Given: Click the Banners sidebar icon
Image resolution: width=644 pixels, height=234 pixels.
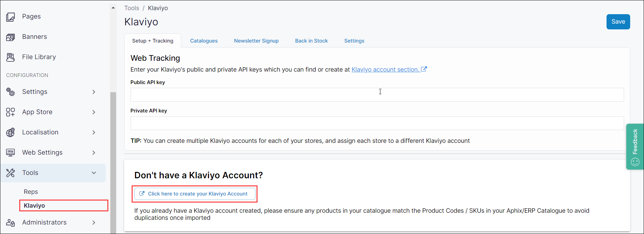Looking at the screenshot, I should (10, 37).
